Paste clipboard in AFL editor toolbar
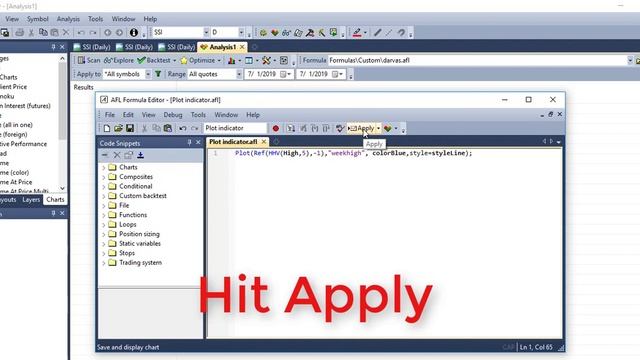640x360 pixels. point(167,128)
